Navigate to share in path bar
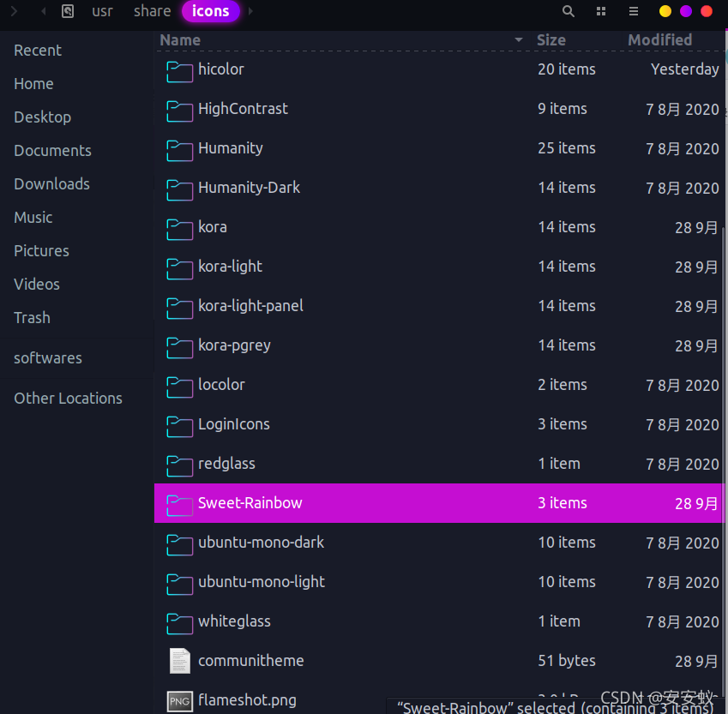Viewport: 728px width, 714px height. [x=153, y=11]
